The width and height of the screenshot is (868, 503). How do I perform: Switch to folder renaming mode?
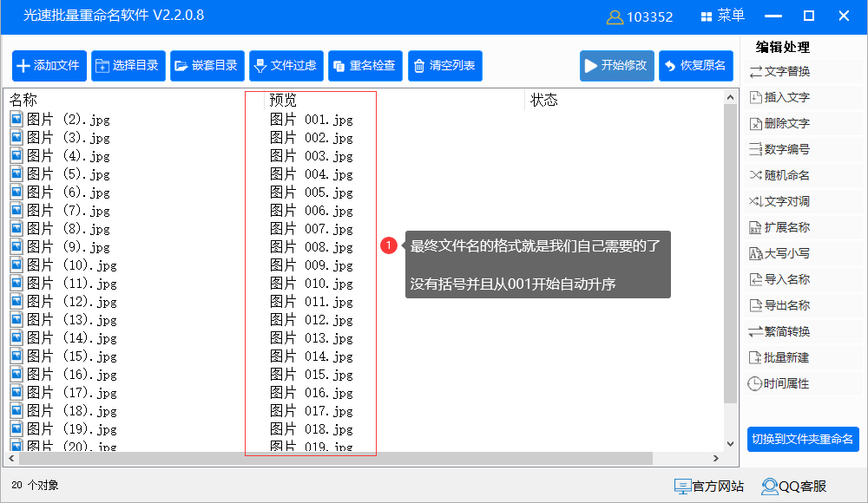(x=803, y=440)
